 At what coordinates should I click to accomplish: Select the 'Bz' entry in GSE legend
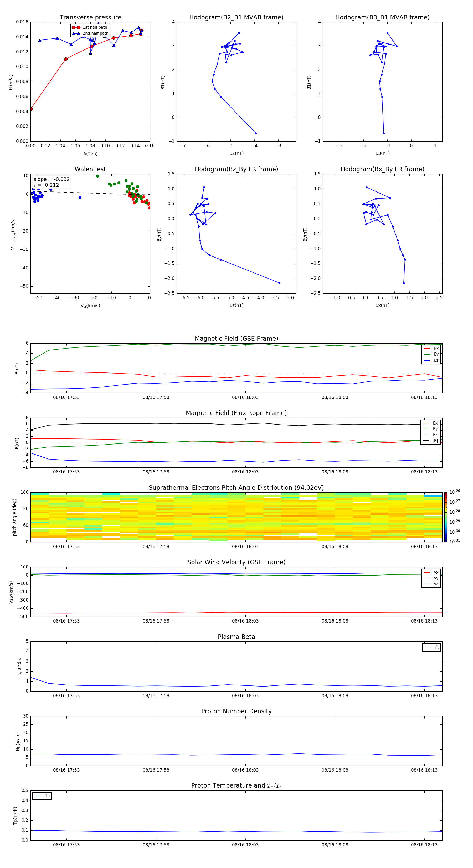pos(431,360)
